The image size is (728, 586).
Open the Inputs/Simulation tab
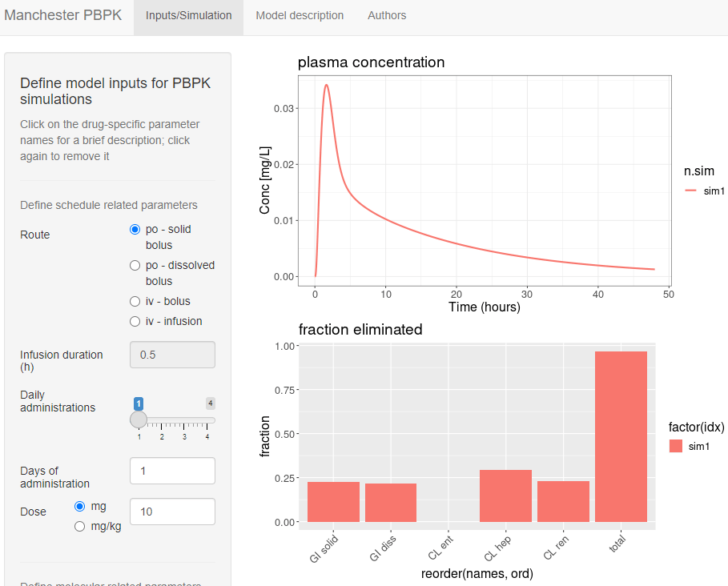pyautogui.click(x=188, y=15)
